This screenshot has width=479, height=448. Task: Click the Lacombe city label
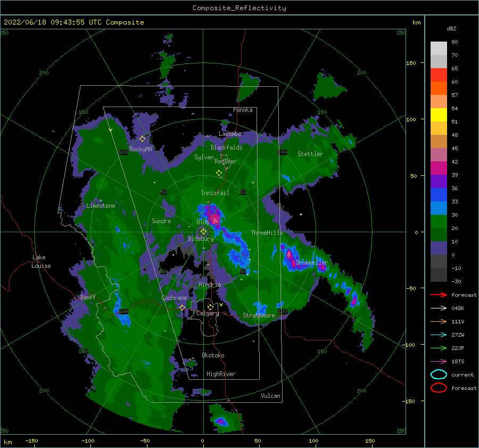[x=230, y=134]
